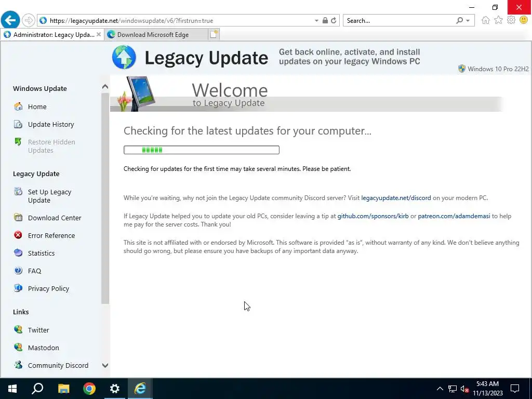Open File Explorer from the taskbar

(x=63, y=389)
